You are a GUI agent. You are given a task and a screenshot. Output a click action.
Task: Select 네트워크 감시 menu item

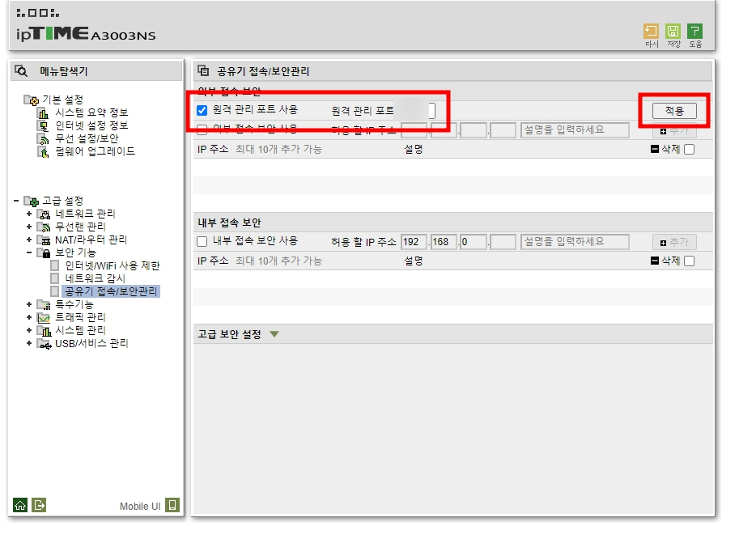point(95,278)
